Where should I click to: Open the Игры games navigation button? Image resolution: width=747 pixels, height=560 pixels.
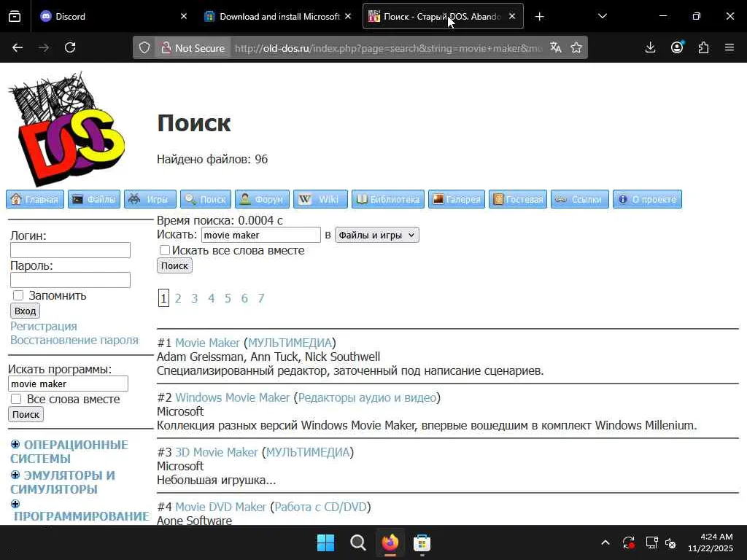coord(150,199)
